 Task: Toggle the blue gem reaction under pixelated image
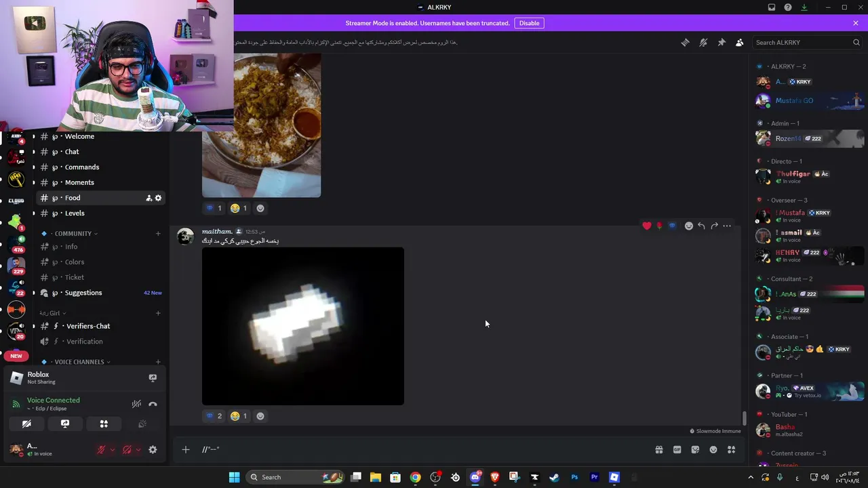pyautogui.click(x=214, y=416)
